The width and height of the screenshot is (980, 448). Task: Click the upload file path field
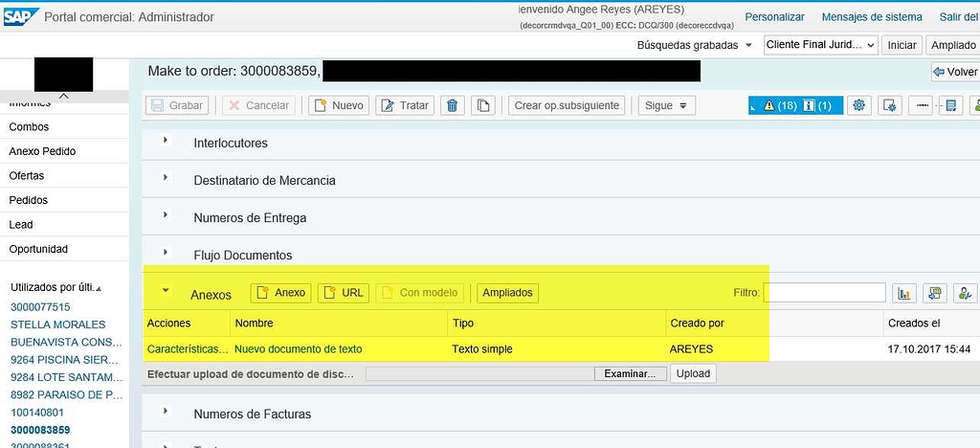tap(480, 374)
